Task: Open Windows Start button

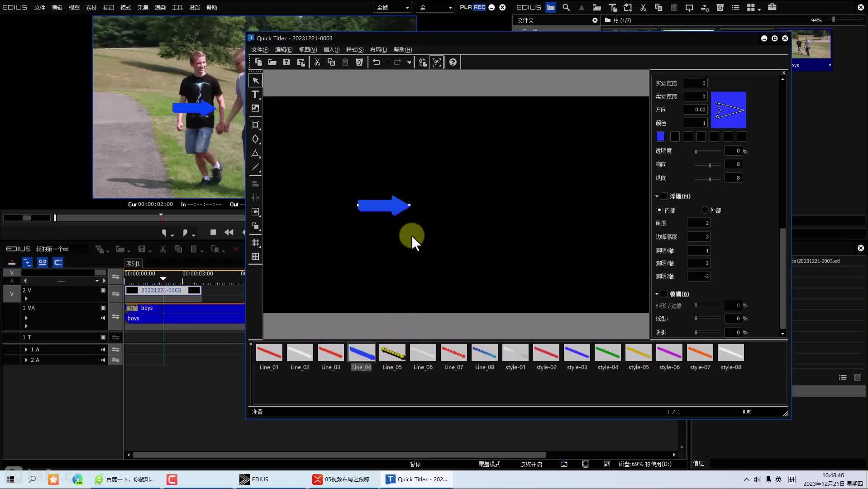Action: click(x=10, y=479)
